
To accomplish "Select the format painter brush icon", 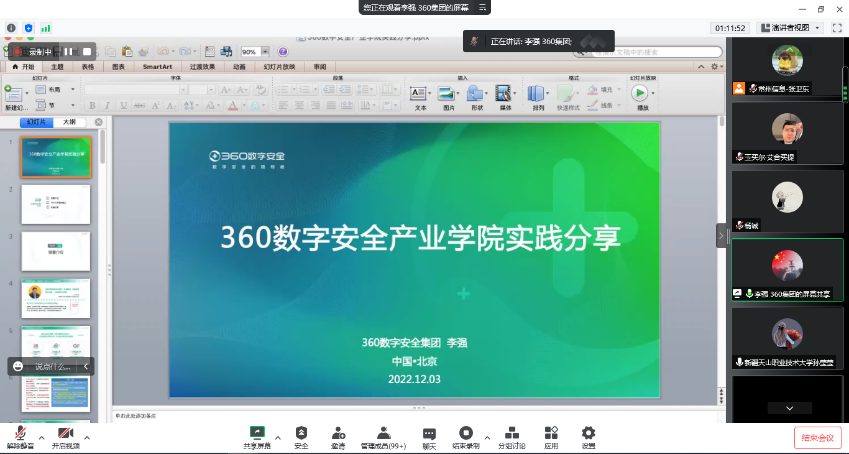I will pyautogui.click(x=143, y=51).
